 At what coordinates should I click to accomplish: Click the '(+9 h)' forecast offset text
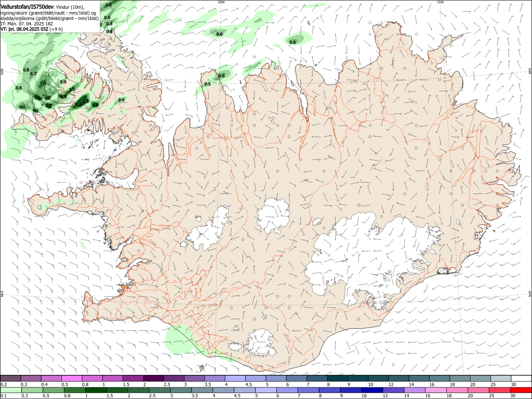pos(57,29)
